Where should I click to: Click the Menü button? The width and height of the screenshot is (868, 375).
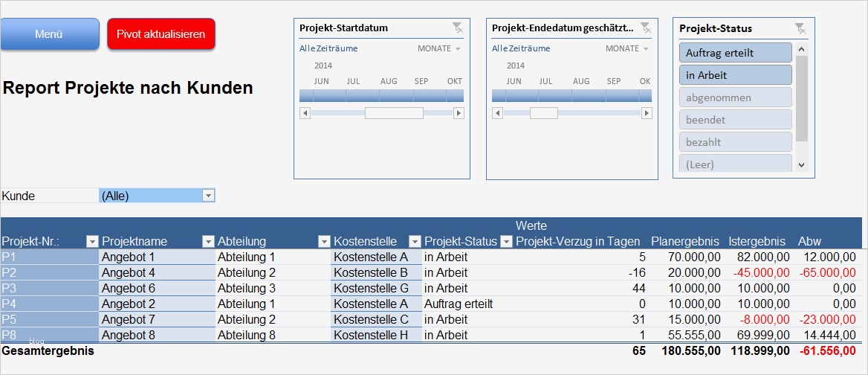click(50, 34)
